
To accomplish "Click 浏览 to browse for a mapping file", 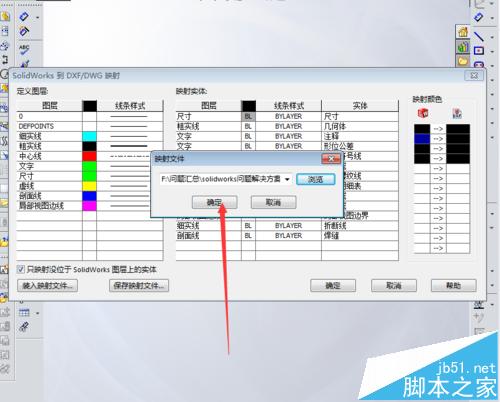I will coord(315,179).
